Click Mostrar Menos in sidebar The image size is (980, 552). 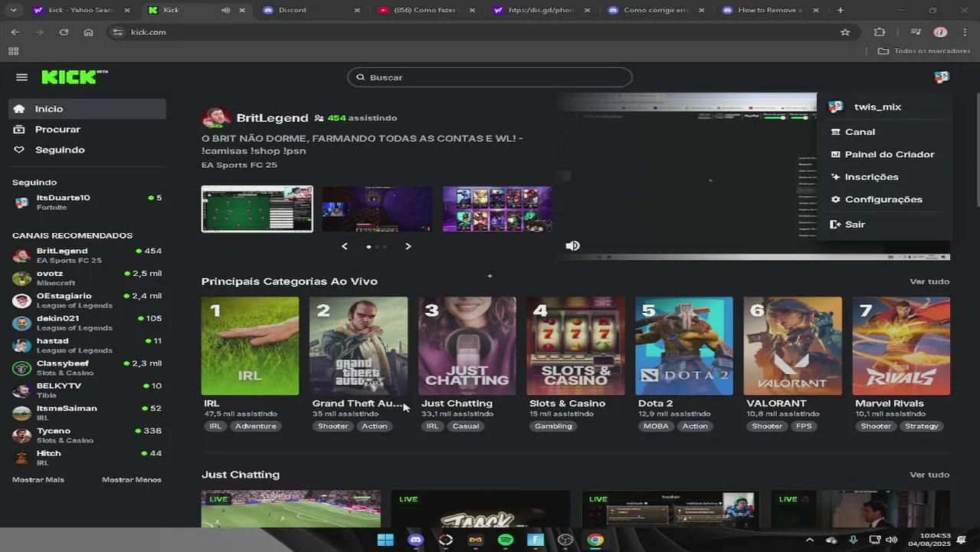click(x=132, y=480)
